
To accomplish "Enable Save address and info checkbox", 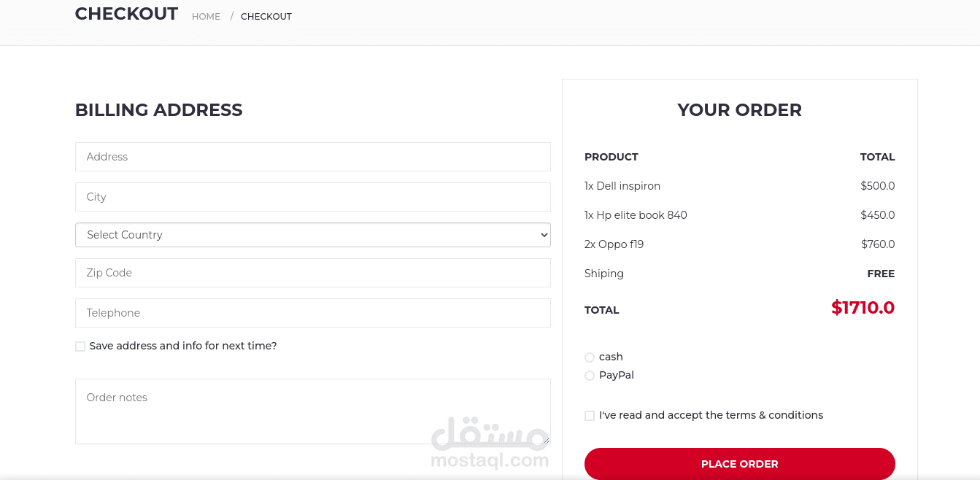I will point(80,347).
